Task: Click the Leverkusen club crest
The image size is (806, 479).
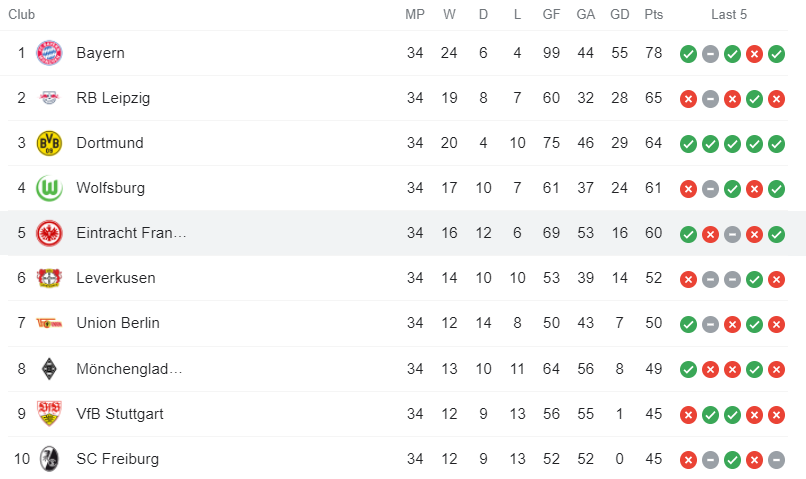Action: click(49, 278)
